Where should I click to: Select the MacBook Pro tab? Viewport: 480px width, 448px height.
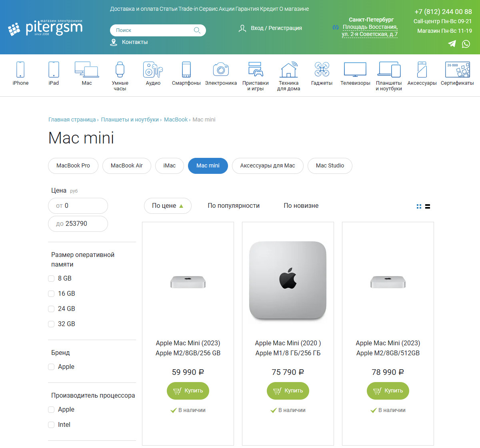[x=73, y=165]
